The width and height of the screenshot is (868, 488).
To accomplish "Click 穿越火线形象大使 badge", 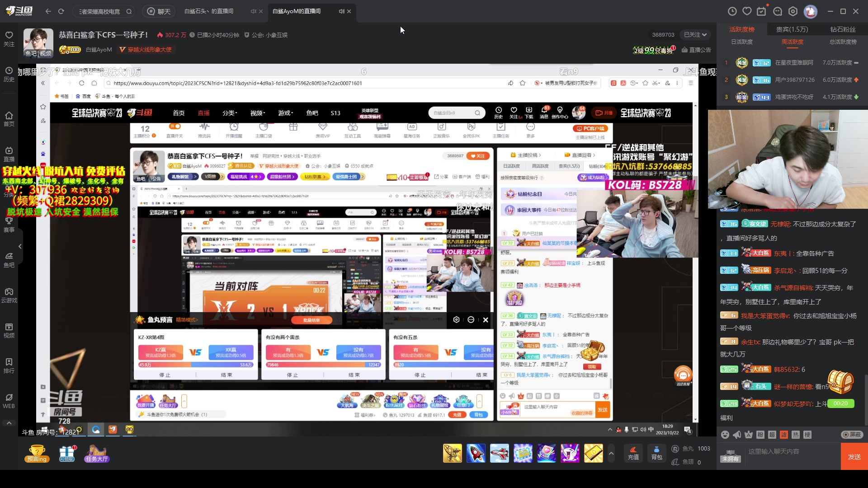I will click(146, 50).
